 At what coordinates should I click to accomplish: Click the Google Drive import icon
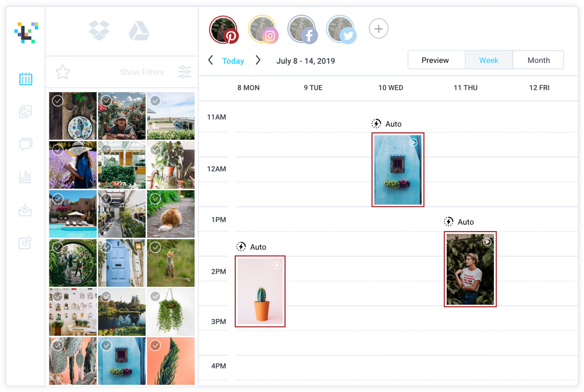139,31
